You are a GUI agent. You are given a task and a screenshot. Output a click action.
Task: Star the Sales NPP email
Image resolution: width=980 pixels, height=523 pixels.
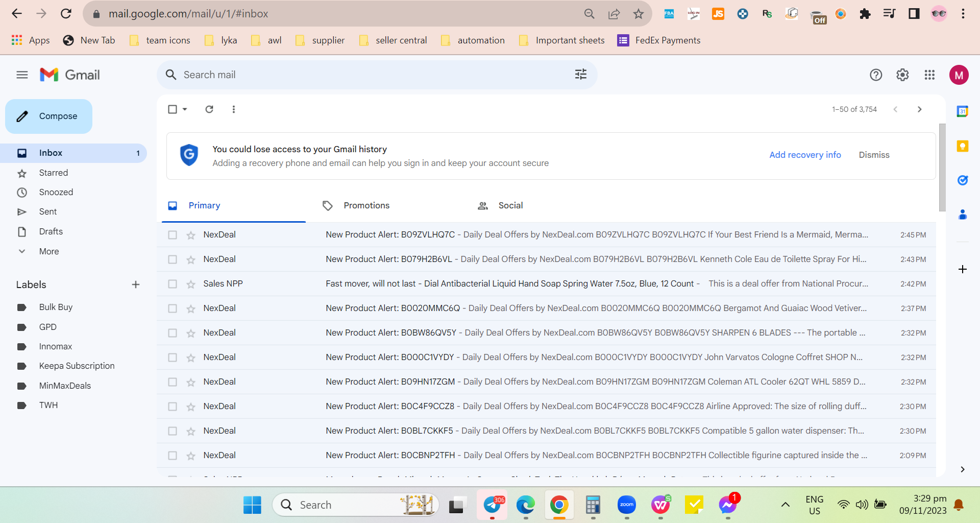pos(191,284)
